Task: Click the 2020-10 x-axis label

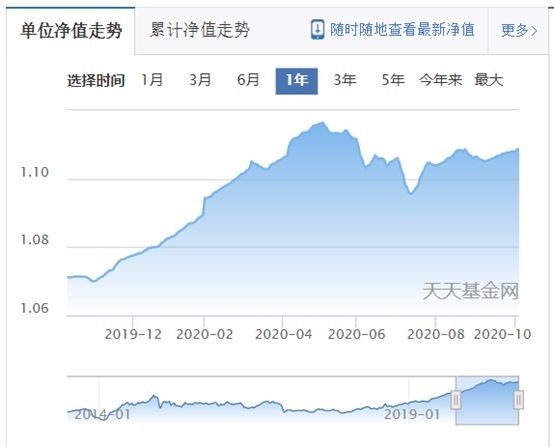Action: tap(502, 334)
